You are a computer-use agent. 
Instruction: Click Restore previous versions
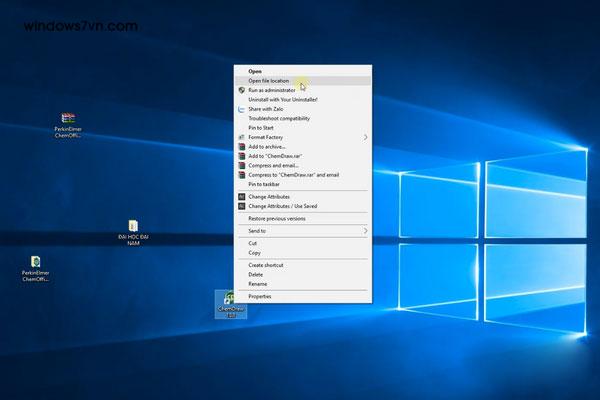[277, 218]
